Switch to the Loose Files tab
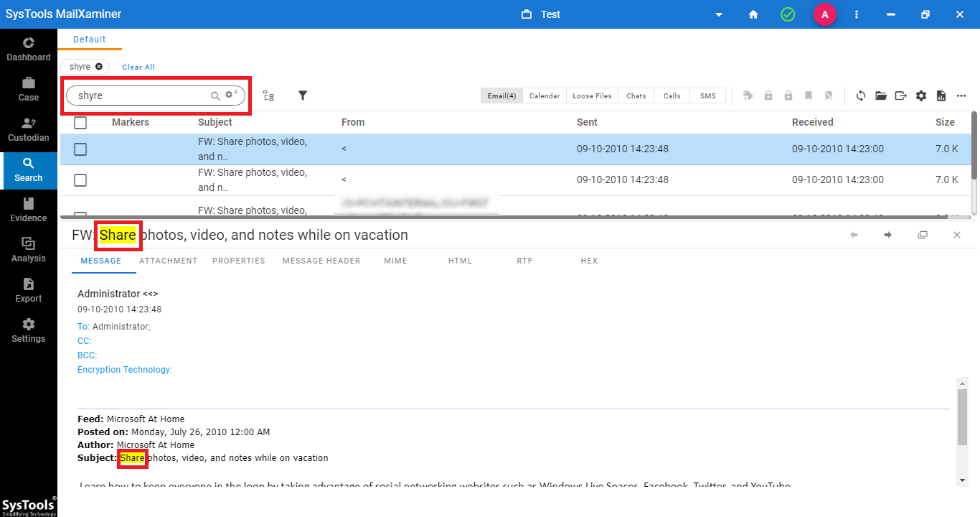This screenshot has height=517, width=980. (593, 96)
